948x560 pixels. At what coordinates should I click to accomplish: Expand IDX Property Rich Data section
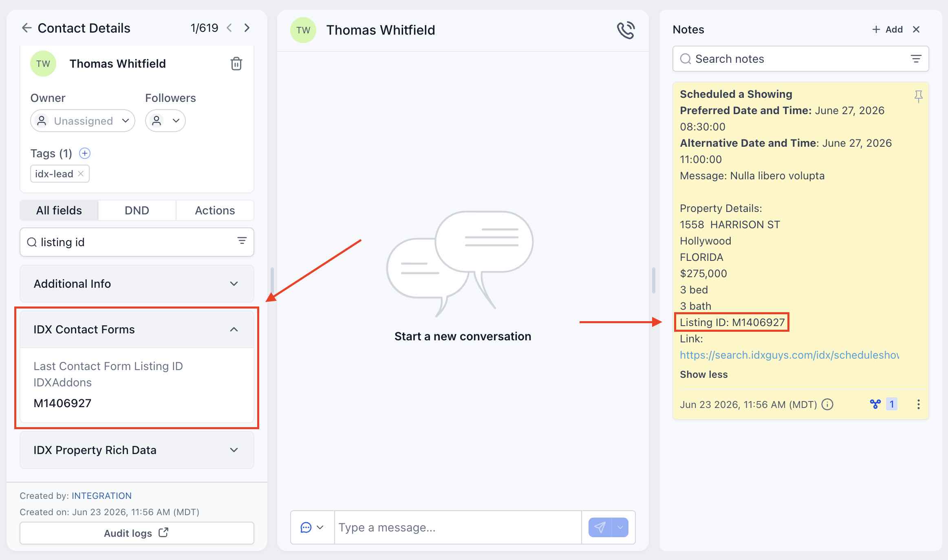pyautogui.click(x=137, y=450)
